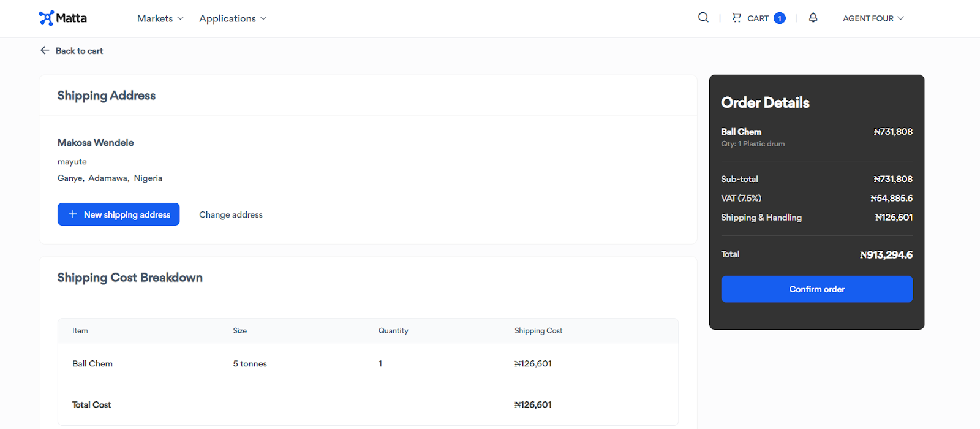Select Shipping & Handling label

click(x=761, y=218)
